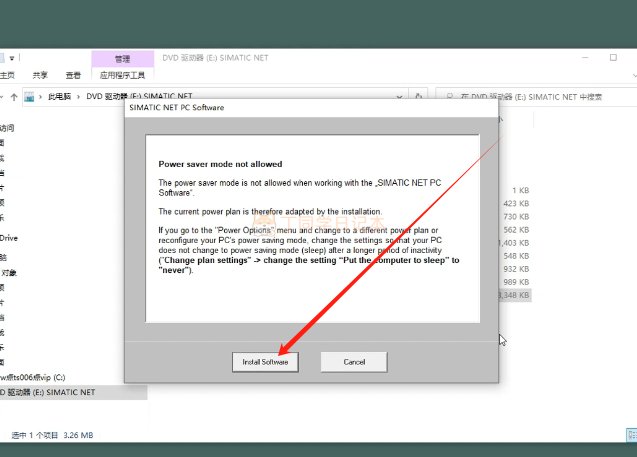Screen dimensions: 637x457
Task: Click the highlighted 3,348 KB file row
Action: click(x=515, y=295)
